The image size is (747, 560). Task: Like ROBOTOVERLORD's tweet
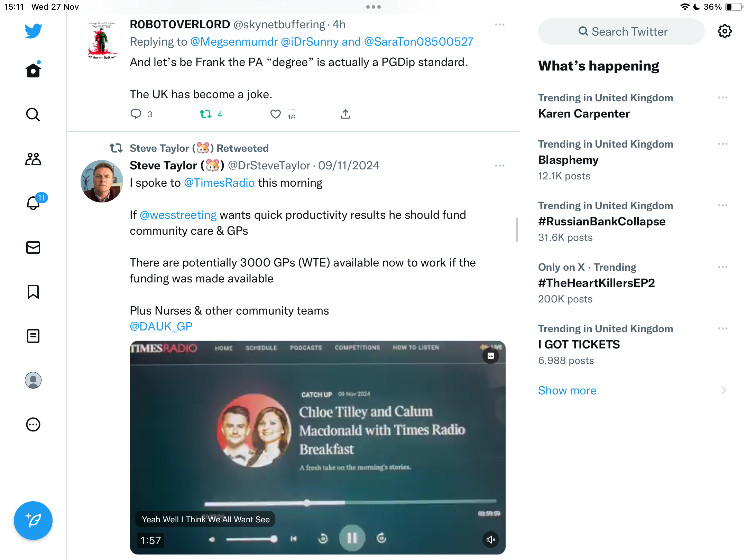click(276, 114)
